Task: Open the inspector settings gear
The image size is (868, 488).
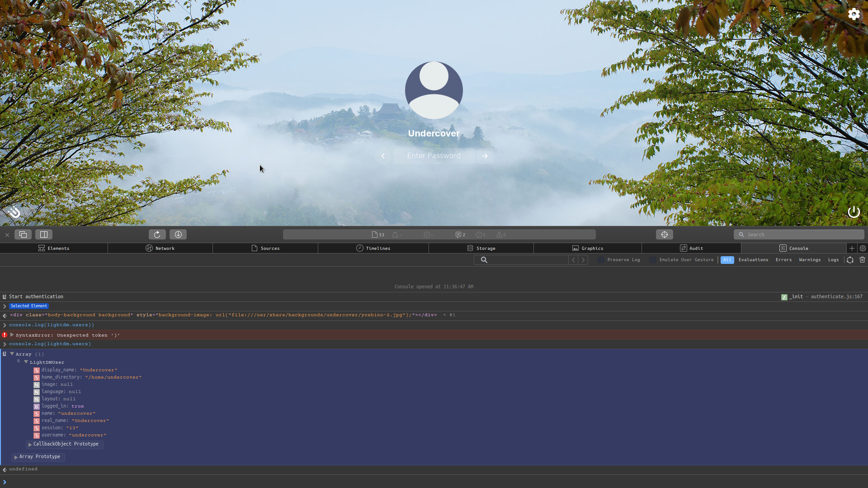Action: (863, 248)
